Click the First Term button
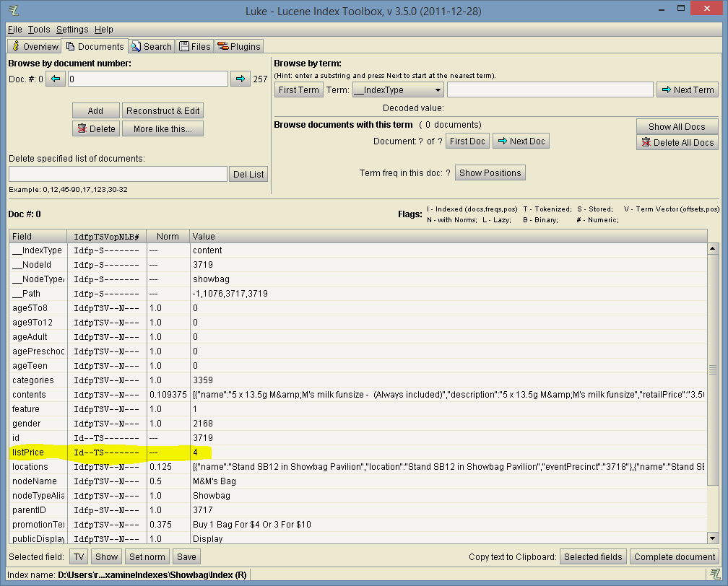728x586 pixels. tap(299, 89)
